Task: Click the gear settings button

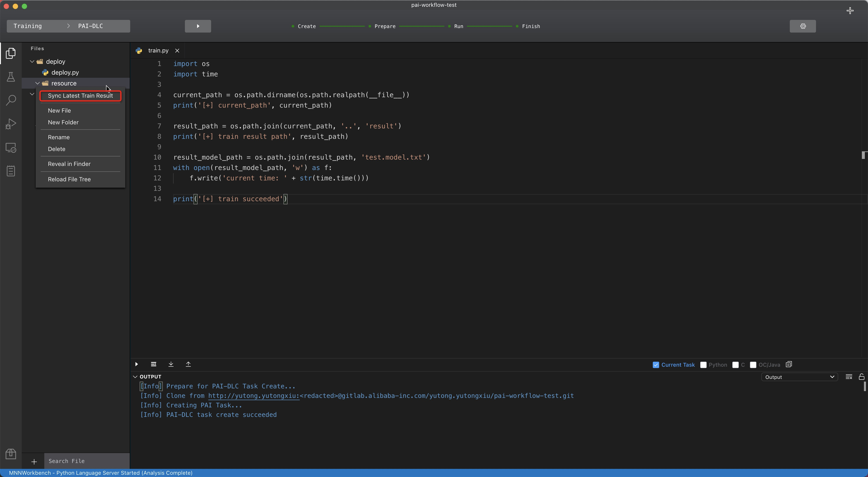Action: 803,26
